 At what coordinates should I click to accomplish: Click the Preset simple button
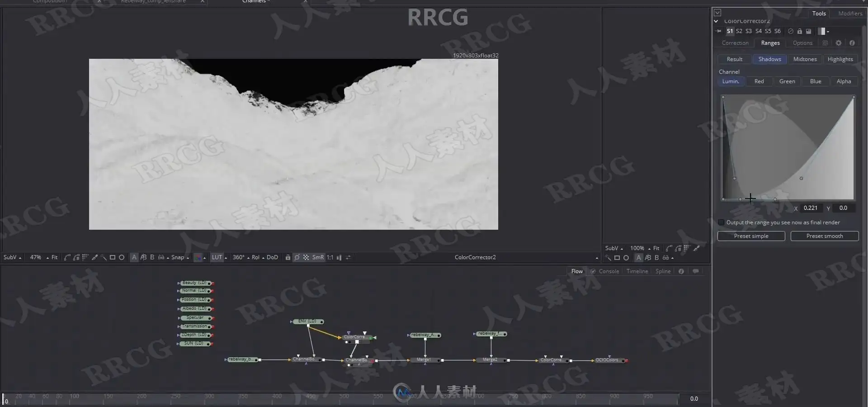click(x=751, y=236)
